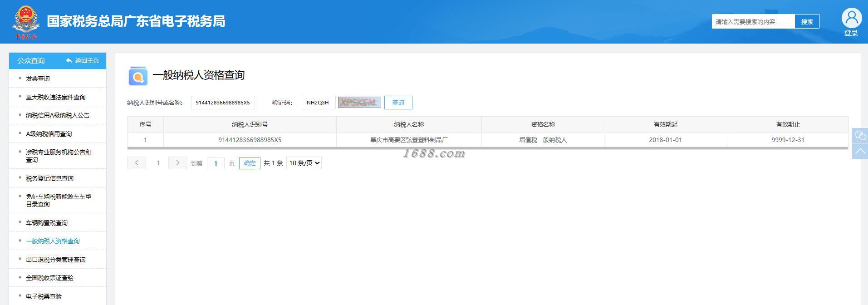
Task: Click the 有效期止 column header
Action: pyautogui.click(x=788, y=124)
